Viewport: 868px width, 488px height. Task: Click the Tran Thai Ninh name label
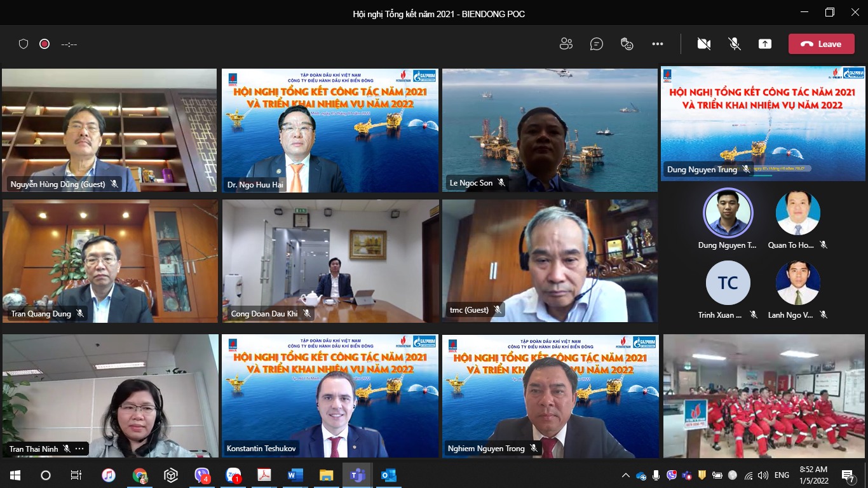tap(34, 449)
